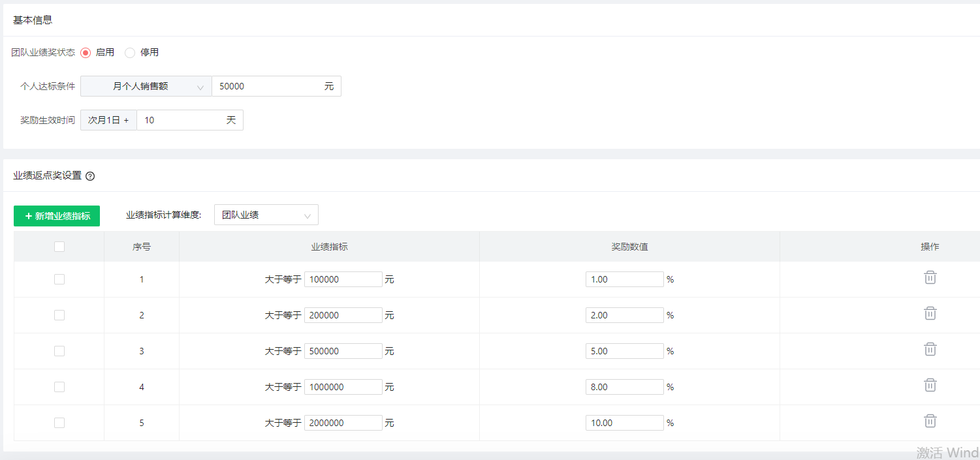Select the 停用 radio button
This screenshot has height=460, width=980.
click(130, 53)
